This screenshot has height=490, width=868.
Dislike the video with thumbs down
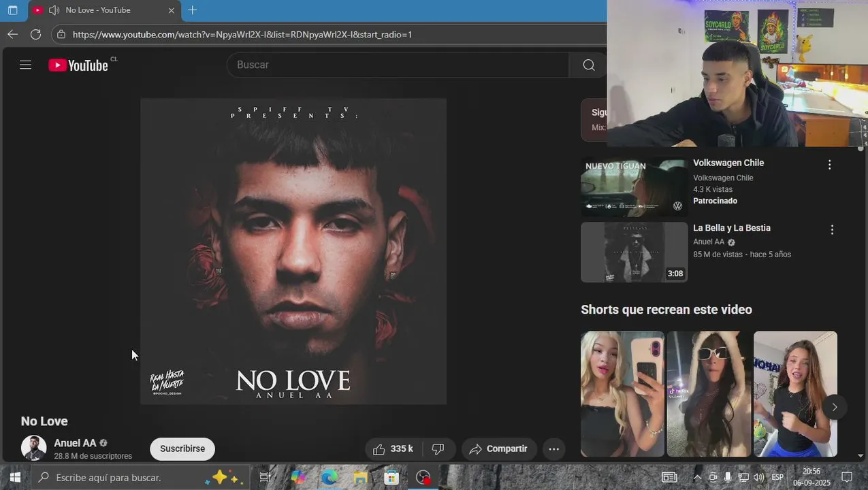point(438,448)
